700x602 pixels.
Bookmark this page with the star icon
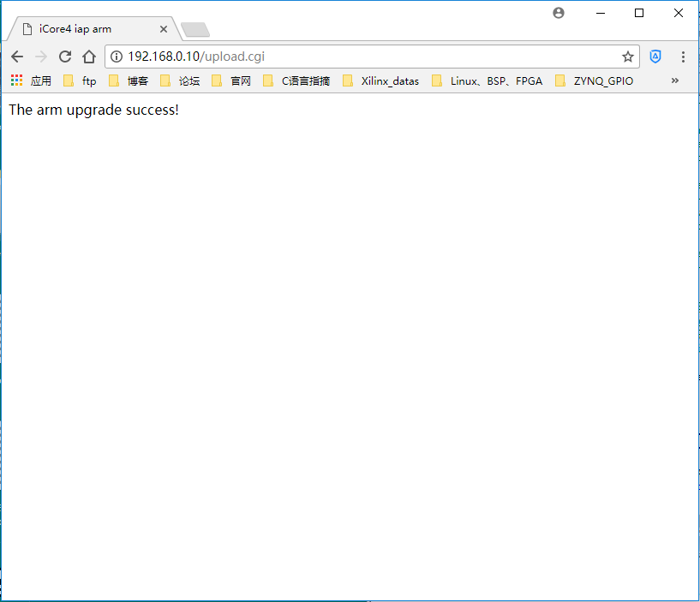click(628, 57)
